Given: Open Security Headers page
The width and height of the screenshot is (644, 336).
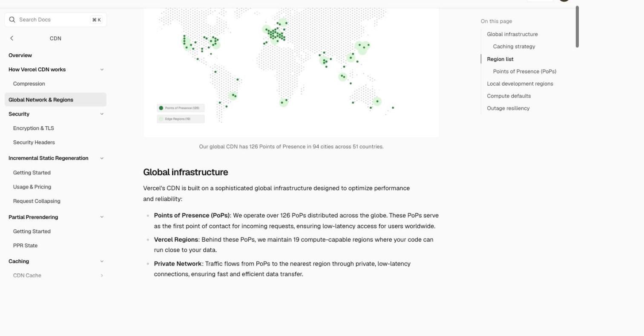Looking at the screenshot, I should [34, 142].
